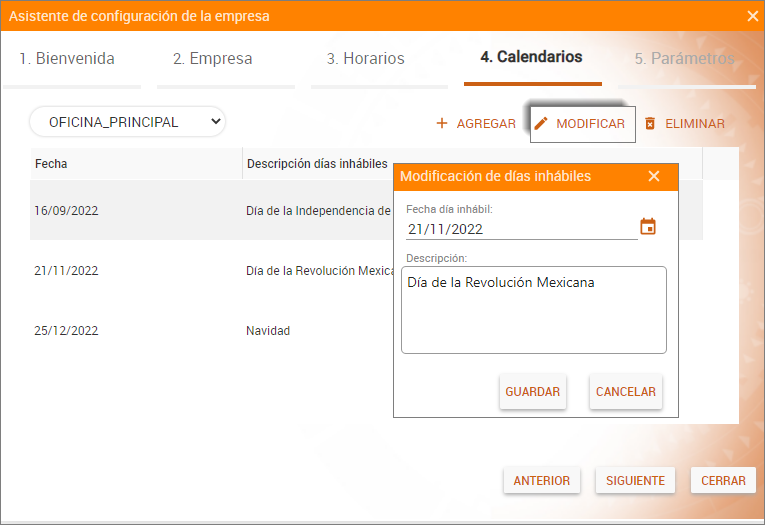765x525 pixels.
Task: Close the Modificación de días inhábiles dialog
Action: coord(654,176)
